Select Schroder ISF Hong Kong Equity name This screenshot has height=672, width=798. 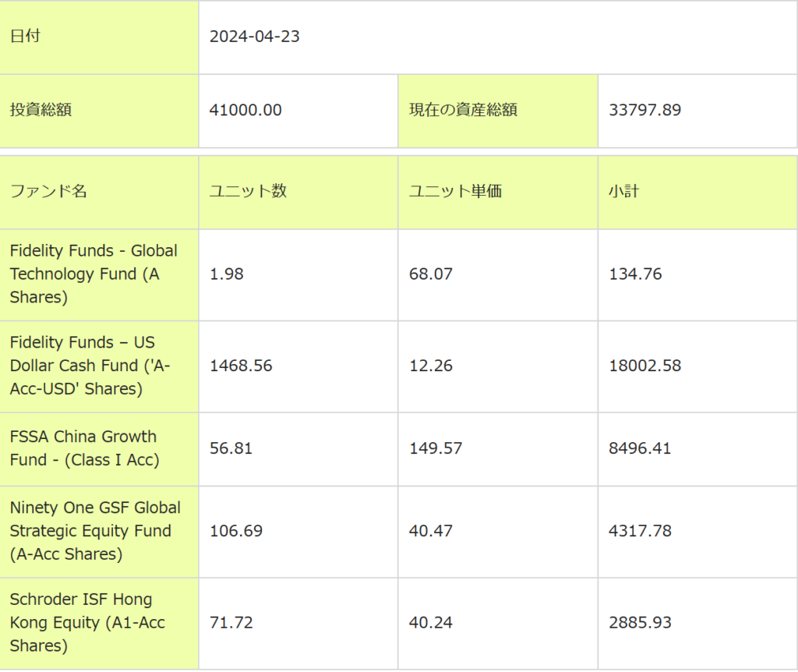coord(87,622)
